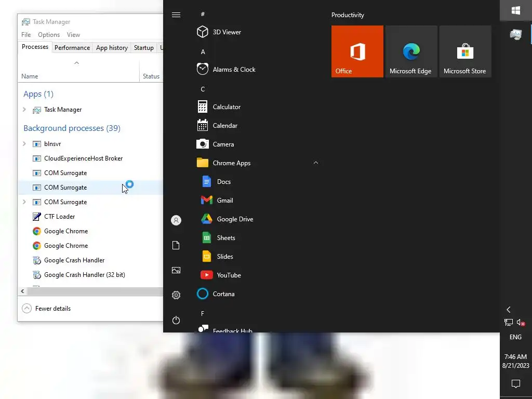This screenshot has height=399, width=532.
Task: Click the network tray icon
Action: 508,322
